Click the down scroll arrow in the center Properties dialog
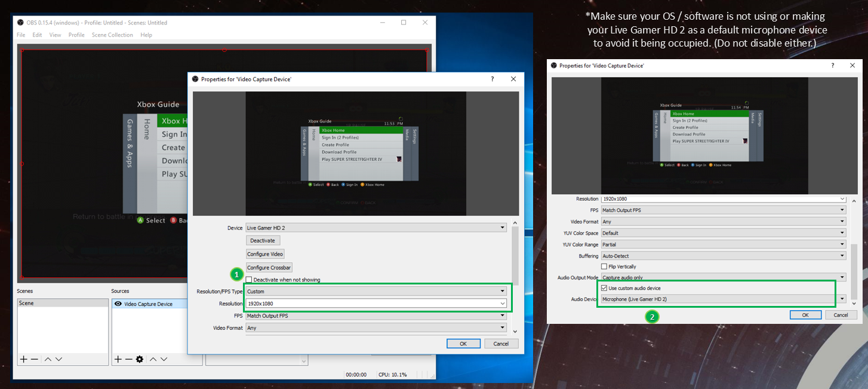Screen dimensions: 868x389 [515, 331]
